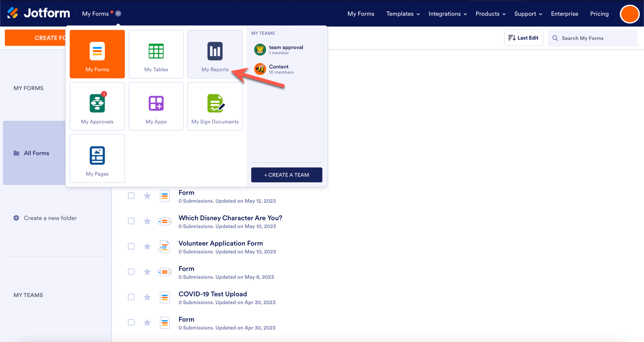This screenshot has height=342, width=644.
Task: Open the My Sign Documents tile
Action: point(215,106)
